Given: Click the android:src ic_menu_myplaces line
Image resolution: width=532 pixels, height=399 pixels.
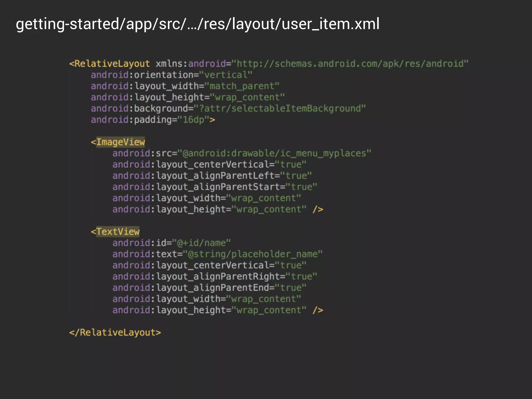Looking at the screenshot, I should tap(242, 153).
